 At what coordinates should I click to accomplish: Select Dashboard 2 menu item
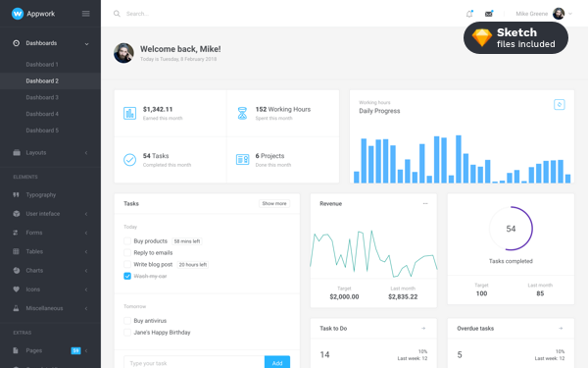coord(50,81)
